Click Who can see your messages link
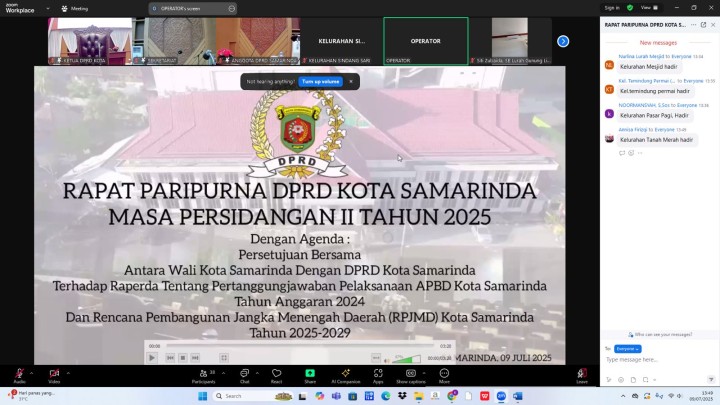 click(660, 334)
